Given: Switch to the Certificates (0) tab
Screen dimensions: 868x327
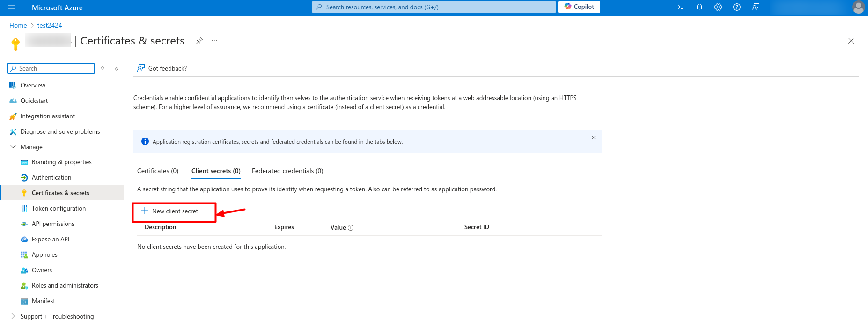Looking at the screenshot, I should tap(158, 171).
